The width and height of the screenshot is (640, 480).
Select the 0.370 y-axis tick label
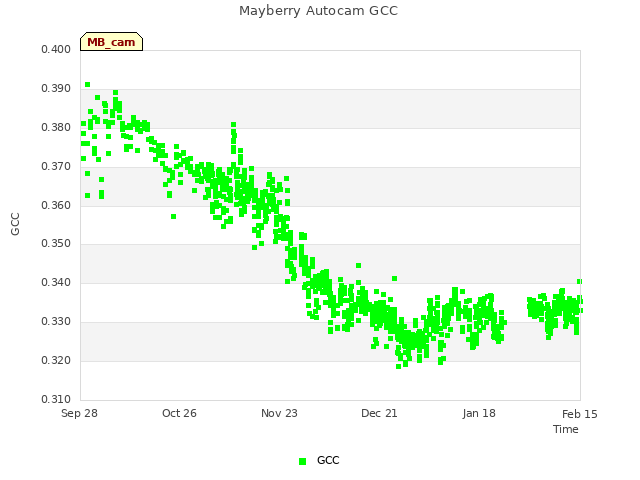[x=56, y=167]
